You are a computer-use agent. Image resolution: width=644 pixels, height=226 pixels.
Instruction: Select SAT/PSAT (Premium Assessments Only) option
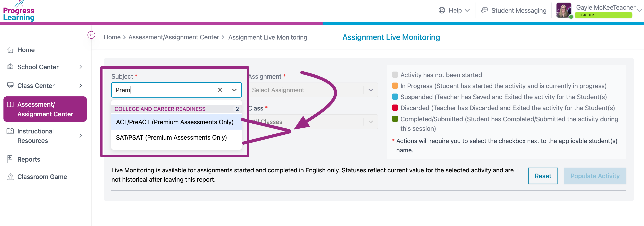(x=177, y=137)
